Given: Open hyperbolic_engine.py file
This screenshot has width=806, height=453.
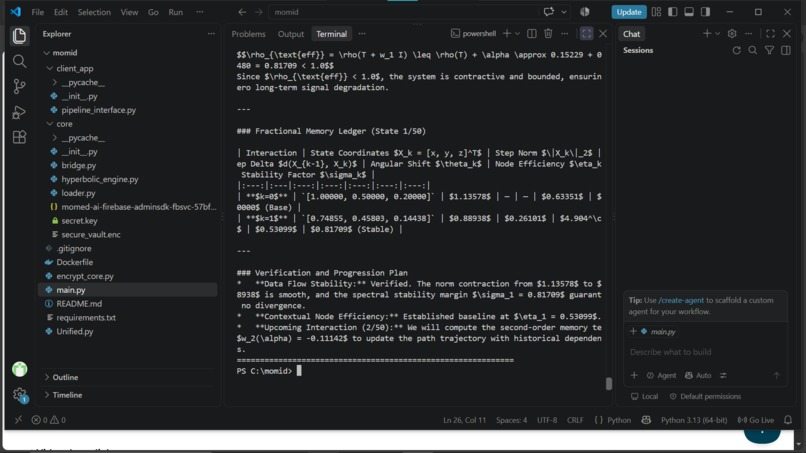Looking at the screenshot, I should [100, 179].
